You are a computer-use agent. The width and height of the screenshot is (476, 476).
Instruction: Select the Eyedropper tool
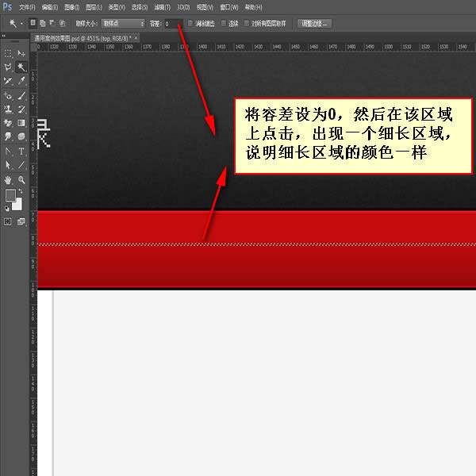click(x=21, y=81)
